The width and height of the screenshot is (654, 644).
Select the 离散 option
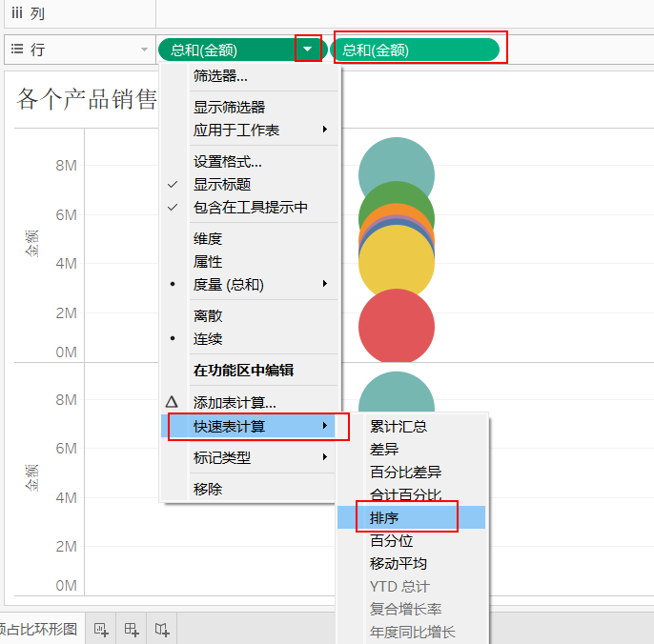208,316
